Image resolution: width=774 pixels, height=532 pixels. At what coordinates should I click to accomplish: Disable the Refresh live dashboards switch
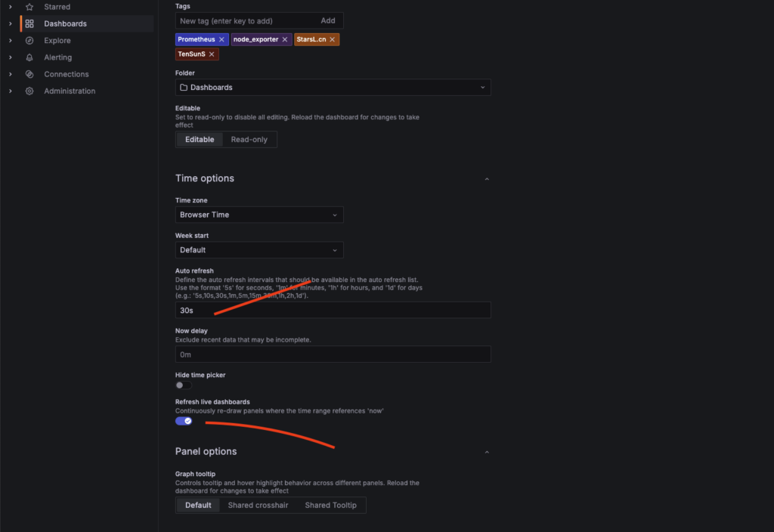pos(184,421)
